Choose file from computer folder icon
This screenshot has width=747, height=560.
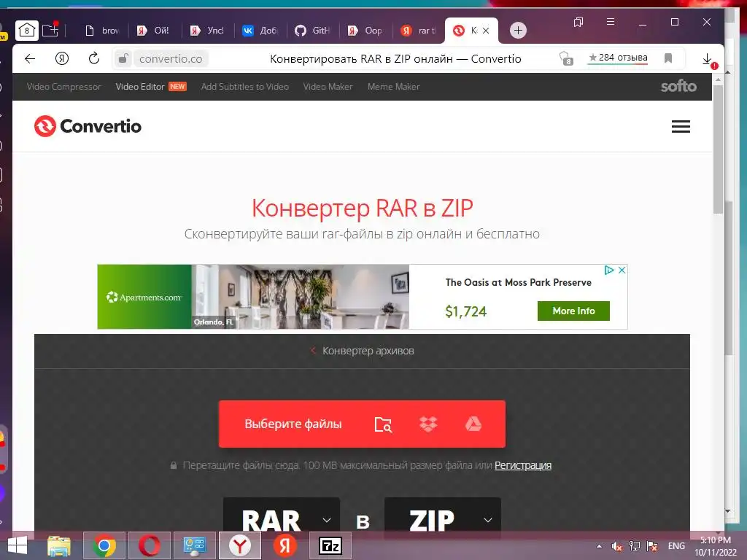[x=383, y=424]
